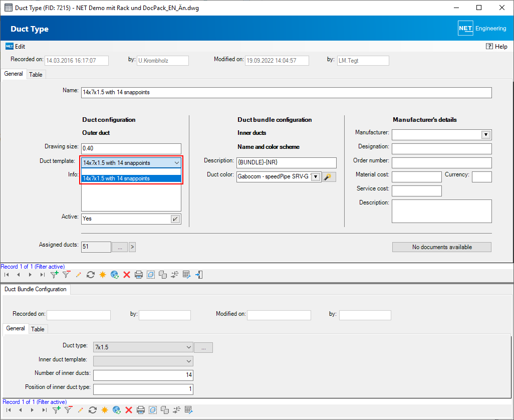Click the NET Engineering logo

click(482, 29)
